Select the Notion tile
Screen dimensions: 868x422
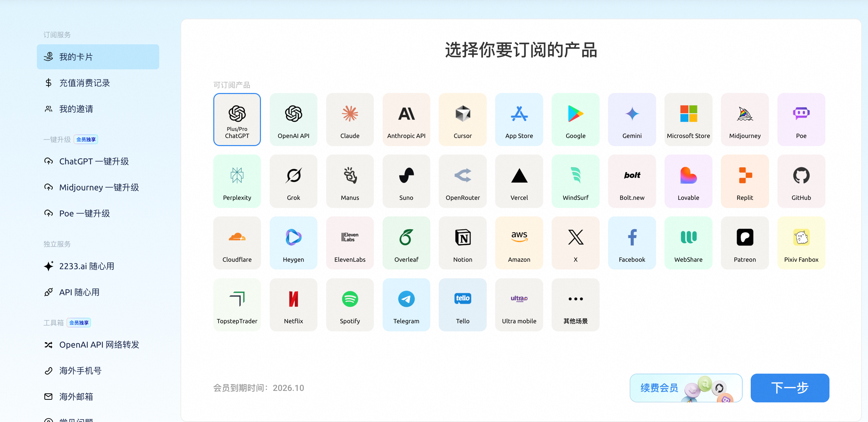462,243
